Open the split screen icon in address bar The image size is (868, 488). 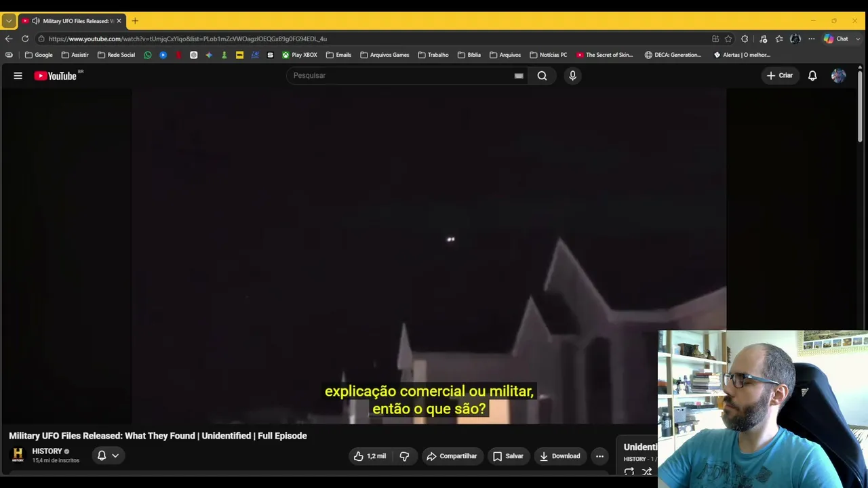coord(715,39)
